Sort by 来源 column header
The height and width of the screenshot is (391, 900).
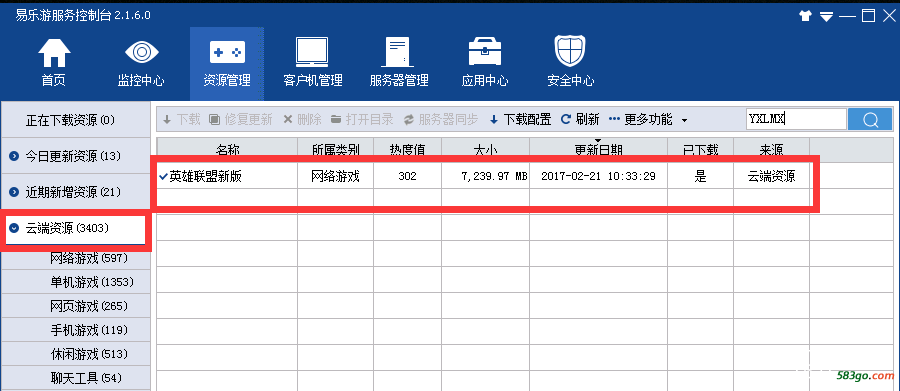coord(771,149)
